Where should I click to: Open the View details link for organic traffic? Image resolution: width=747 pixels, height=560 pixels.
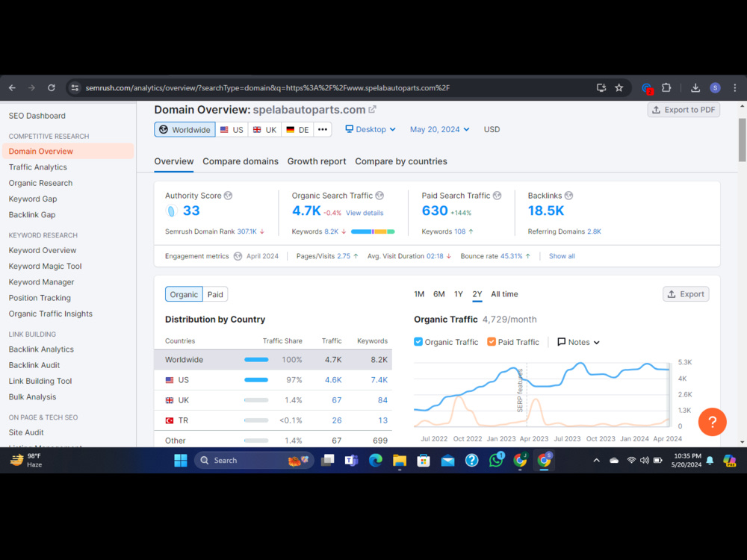[365, 213]
